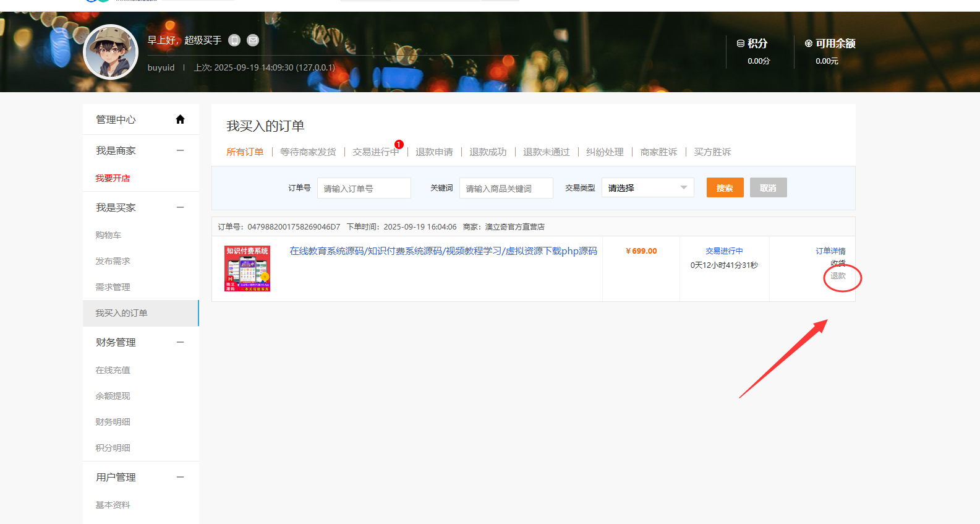Click the envelope mail icon in header
The height and width of the screenshot is (524, 980).
pyautogui.click(x=253, y=40)
